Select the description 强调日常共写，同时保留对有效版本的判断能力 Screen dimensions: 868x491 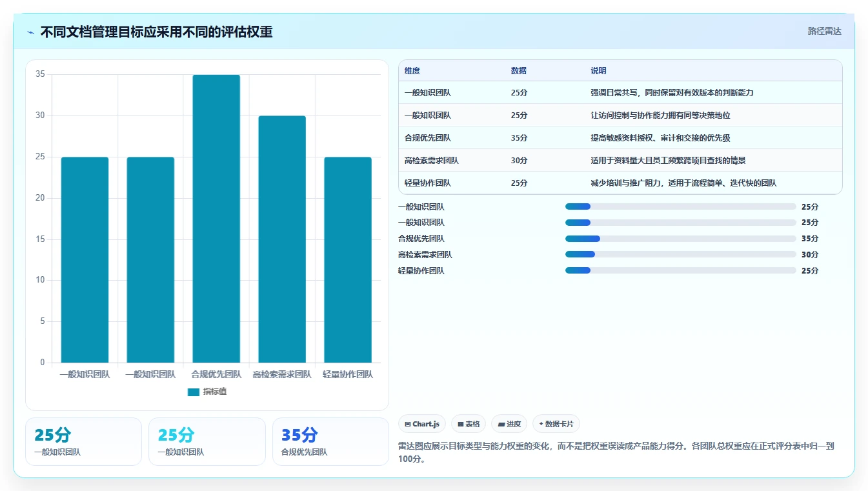click(x=672, y=93)
